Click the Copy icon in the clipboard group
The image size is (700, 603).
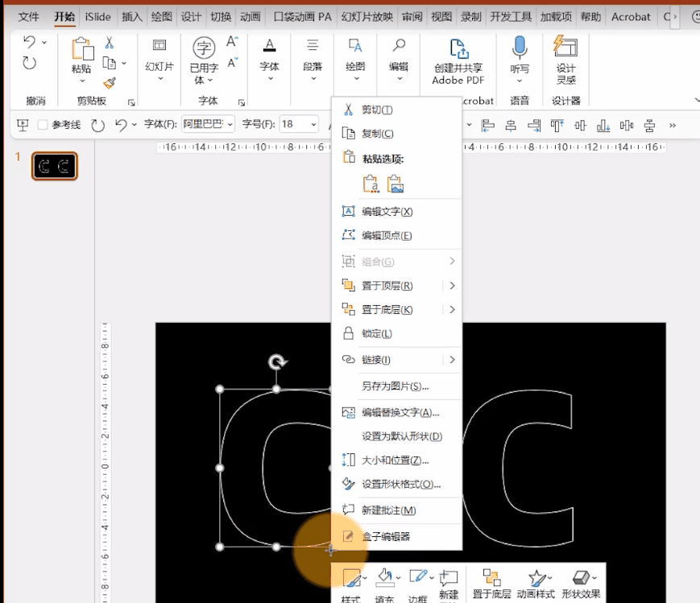(109, 63)
